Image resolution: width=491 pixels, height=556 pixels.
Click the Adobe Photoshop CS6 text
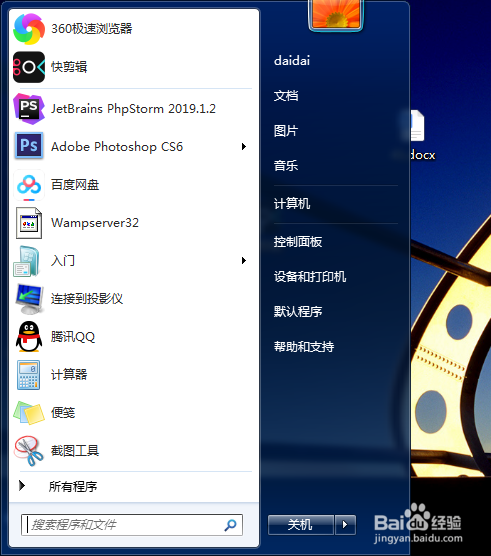pyautogui.click(x=117, y=146)
